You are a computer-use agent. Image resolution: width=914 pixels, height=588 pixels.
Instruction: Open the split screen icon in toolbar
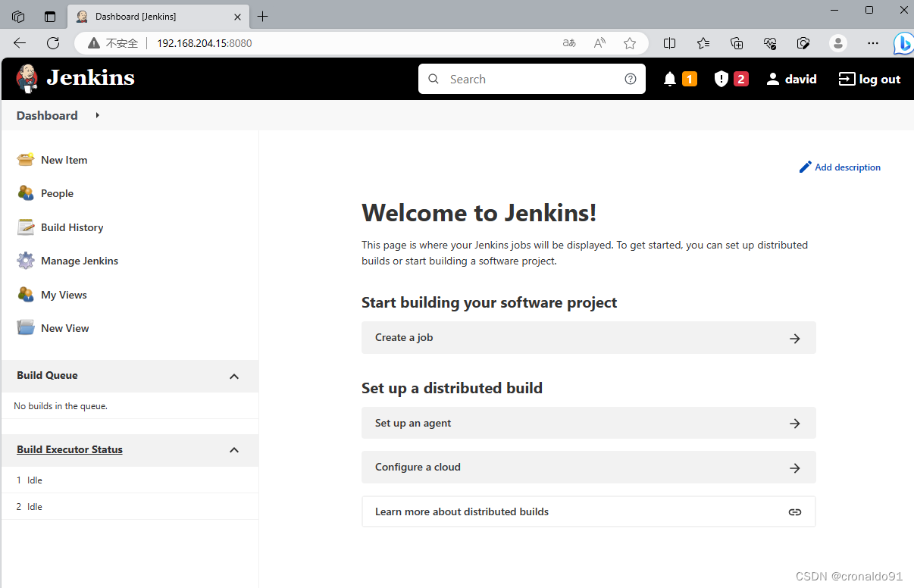coord(669,43)
